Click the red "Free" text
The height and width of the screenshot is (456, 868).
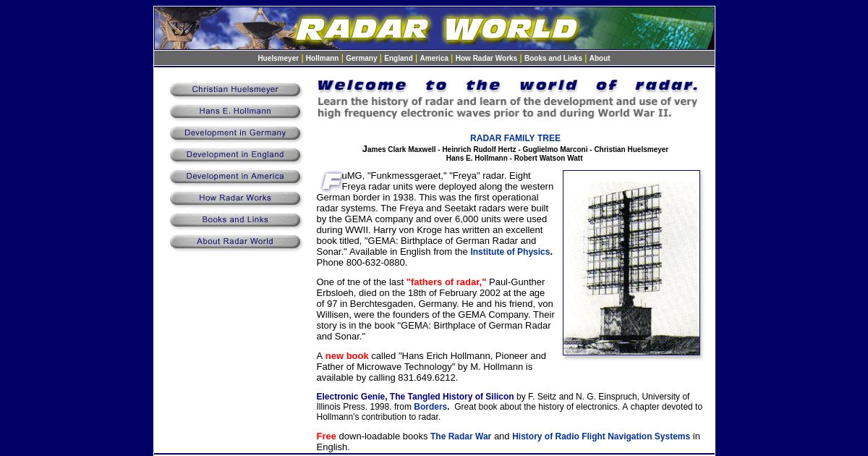pyautogui.click(x=326, y=436)
